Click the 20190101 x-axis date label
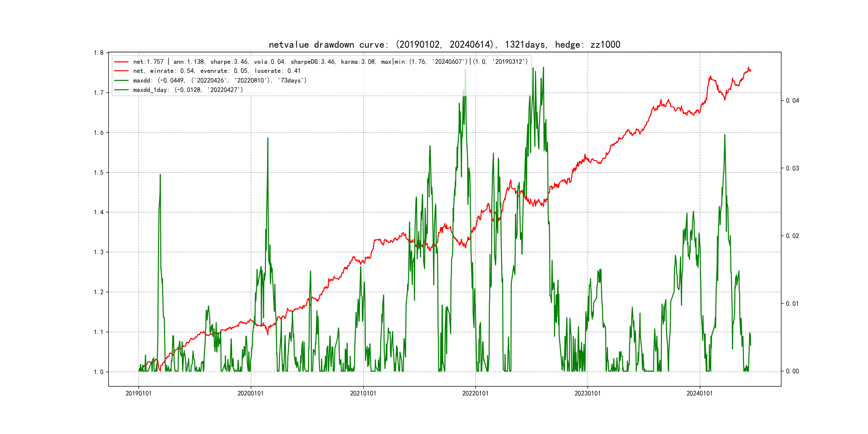868x434 pixels. (x=139, y=393)
